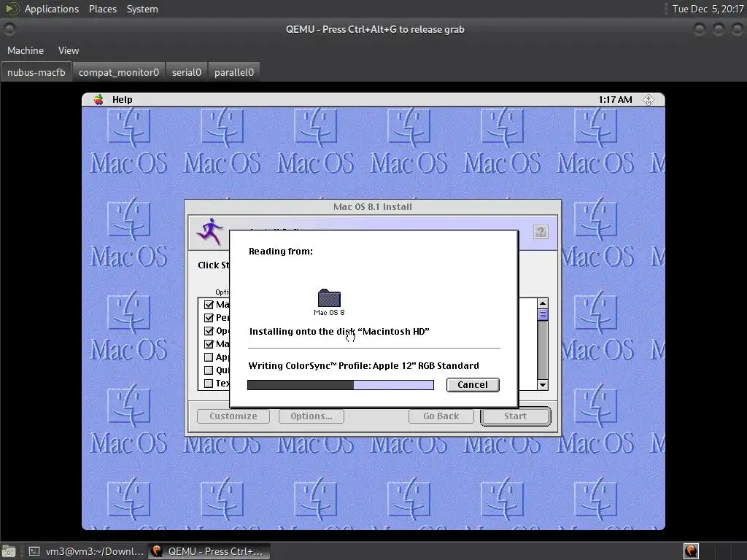This screenshot has height=560, width=747.
Task: Click the running figure installer icon
Action: (209, 232)
